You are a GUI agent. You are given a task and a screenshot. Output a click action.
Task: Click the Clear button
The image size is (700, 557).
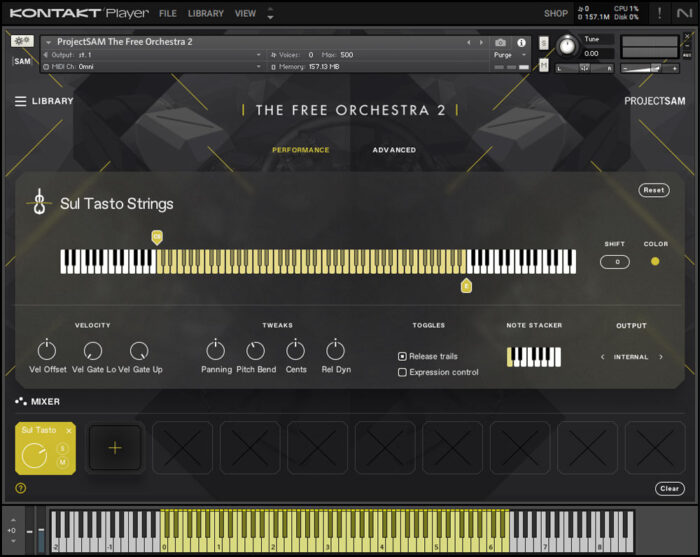pyautogui.click(x=669, y=488)
